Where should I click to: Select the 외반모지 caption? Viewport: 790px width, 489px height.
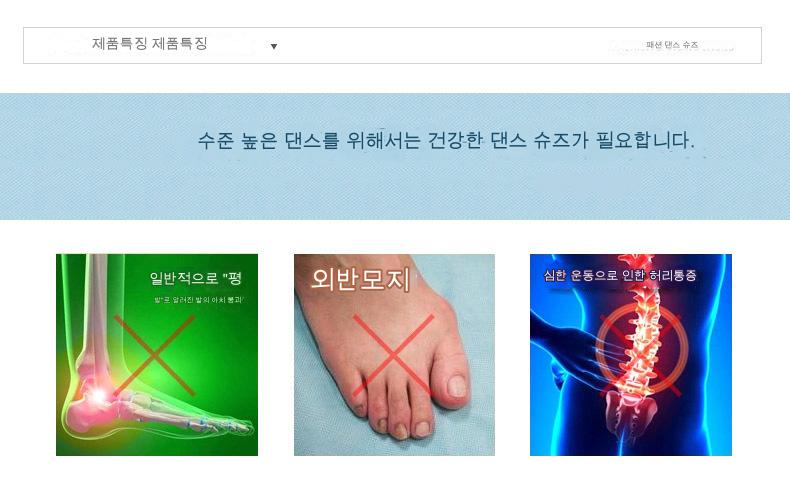[360, 279]
